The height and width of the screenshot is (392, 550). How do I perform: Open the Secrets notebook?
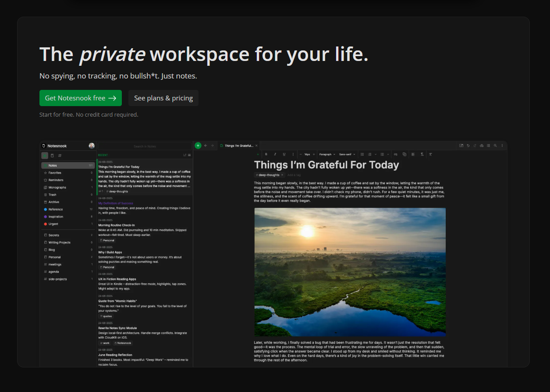click(x=68, y=235)
